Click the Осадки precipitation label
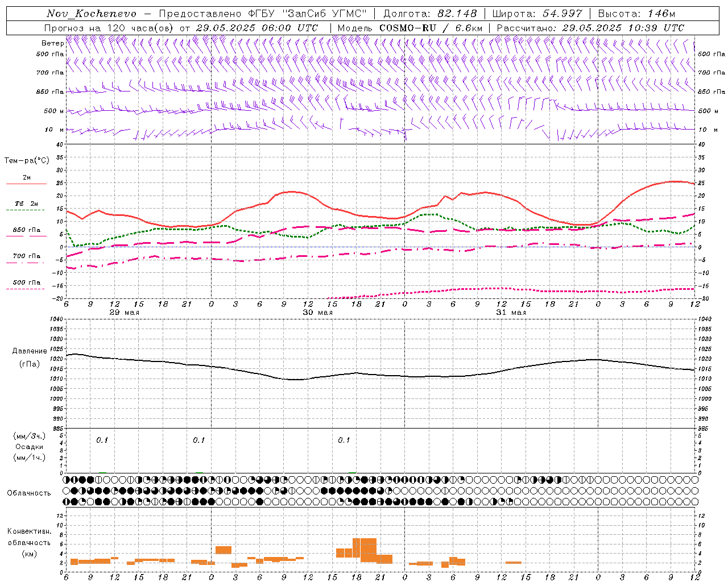728x582 pixels. coord(30,447)
